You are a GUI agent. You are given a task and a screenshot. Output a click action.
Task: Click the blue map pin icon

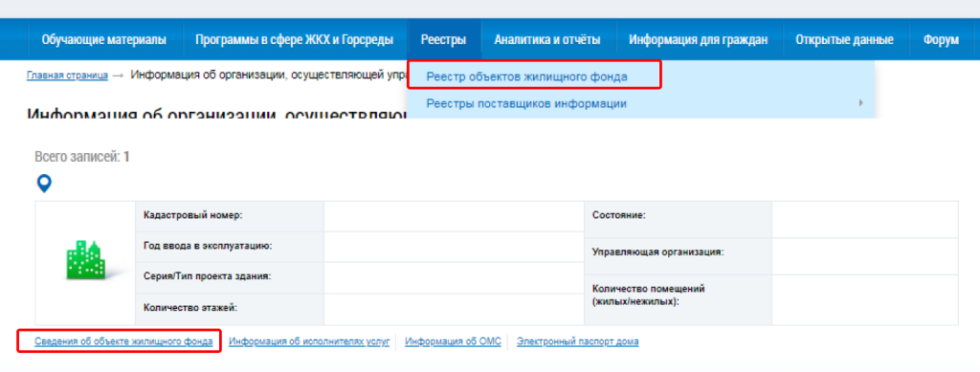point(44,184)
